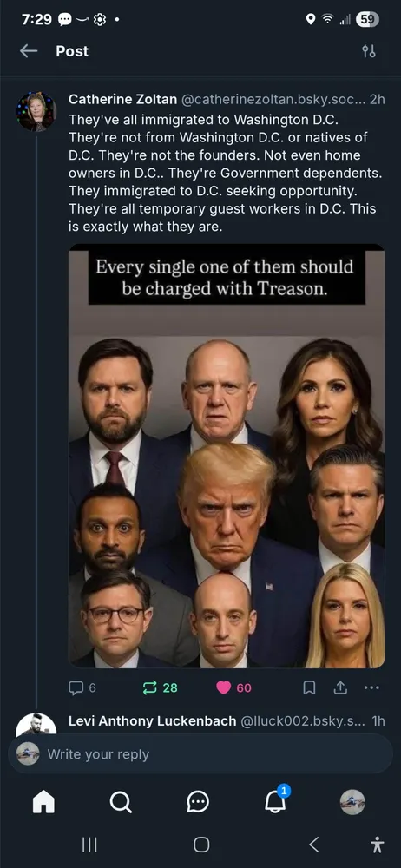The width and height of the screenshot is (401, 868).
Task: Bookmark Catherine Zoltan's post
Action: [310, 687]
